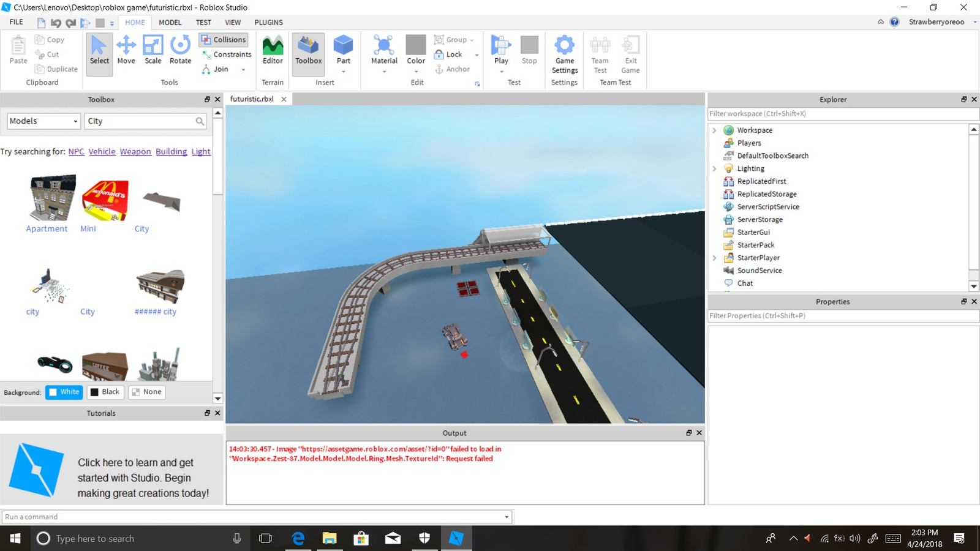Viewport: 980px width, 551px height.
Task: Open Windows Task View
Action: pyautogui.click(x=265, y=538)
